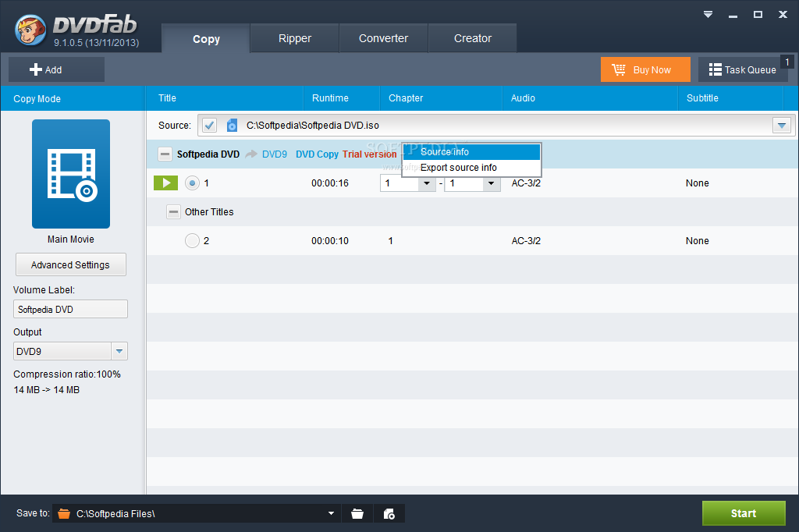This screenshot has width=799, height=532.
Task: Click the DVD Copy link
Action: (x=317, y=154)
